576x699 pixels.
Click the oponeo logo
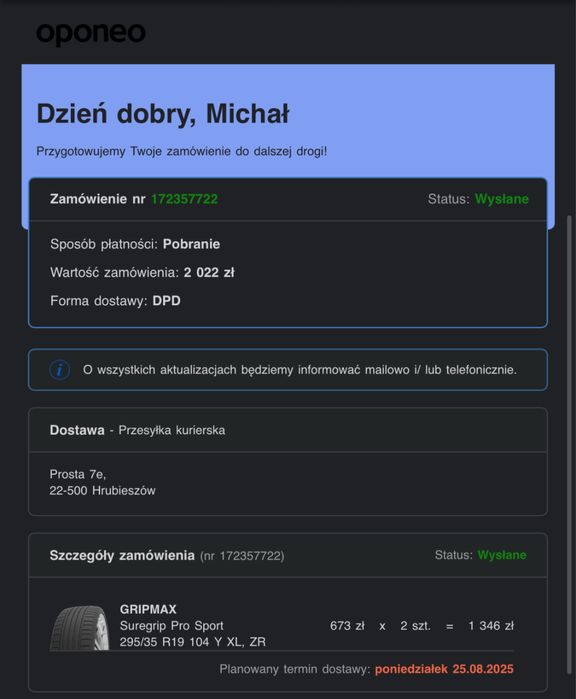[91, 33]
